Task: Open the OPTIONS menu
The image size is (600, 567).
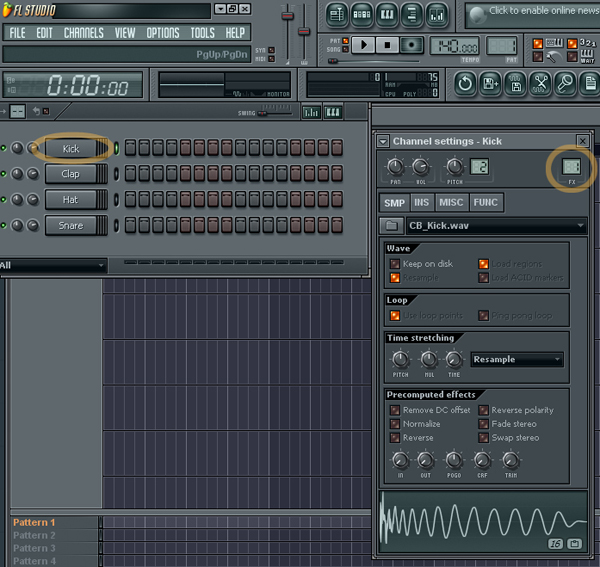Action: (163, 33)
